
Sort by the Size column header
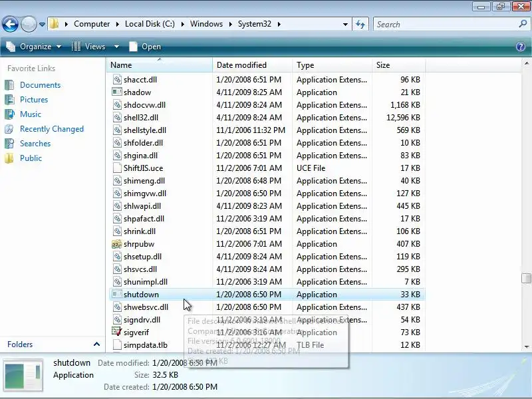pos(398,65)
